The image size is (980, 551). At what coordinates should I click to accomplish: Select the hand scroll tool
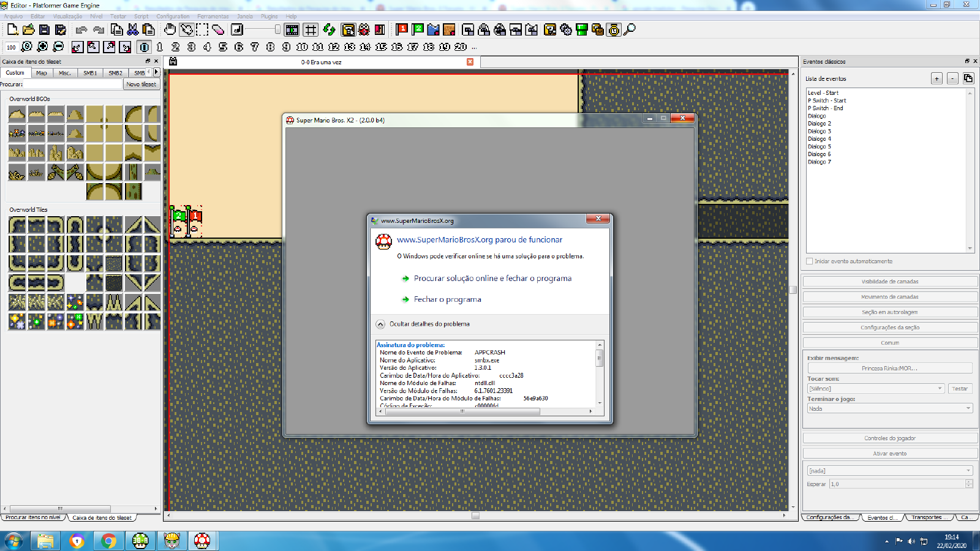(170, 29)
